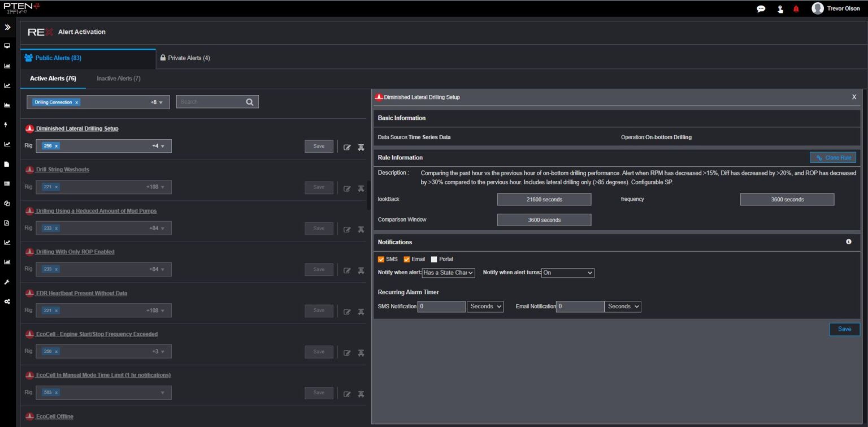The image size is (868, 427).
Task: Open SMS Notification Seconds unit dropdown
Action: pyautogui.click(x=485, y=307)
